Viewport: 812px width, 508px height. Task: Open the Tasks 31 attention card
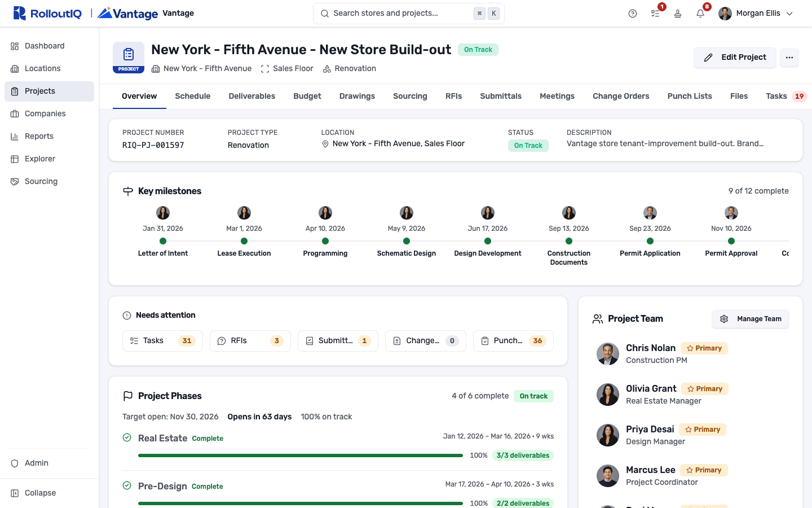click(162, 341)
